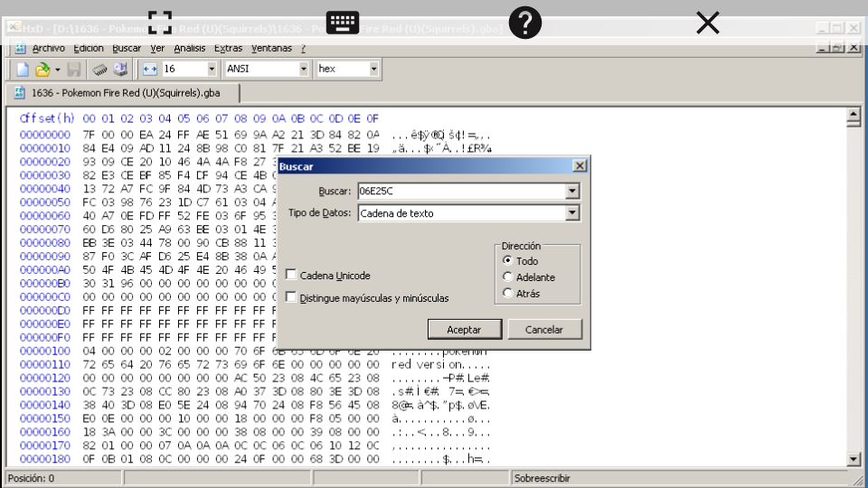Click the Open file folder icon

click(42, 69)
